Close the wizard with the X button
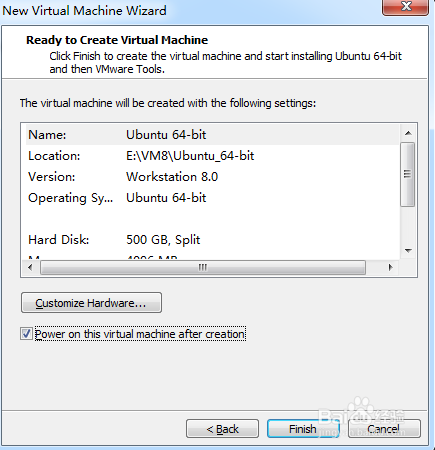The width and height of the screenshot is (435, 450). [x=406, y=7]
